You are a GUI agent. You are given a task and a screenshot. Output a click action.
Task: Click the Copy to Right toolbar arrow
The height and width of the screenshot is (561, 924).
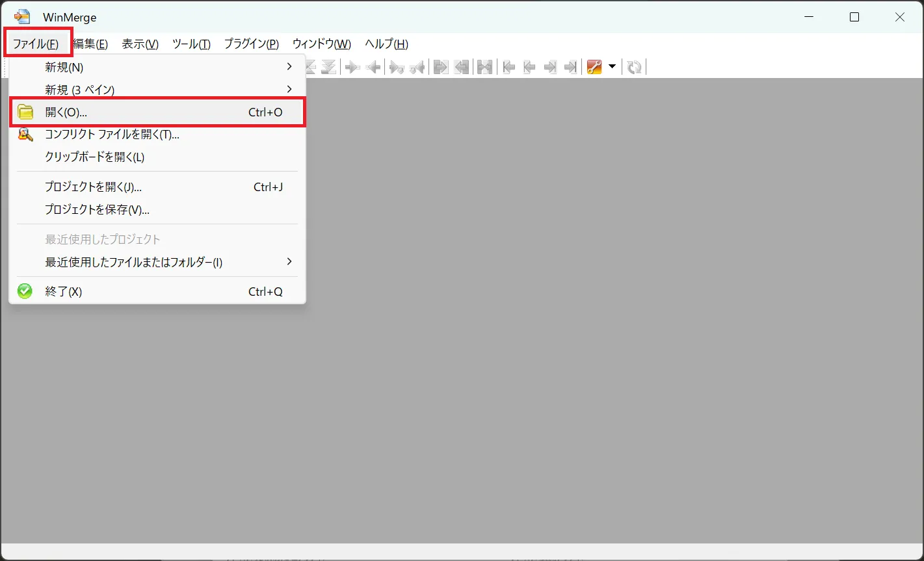(x=352, y=67)
